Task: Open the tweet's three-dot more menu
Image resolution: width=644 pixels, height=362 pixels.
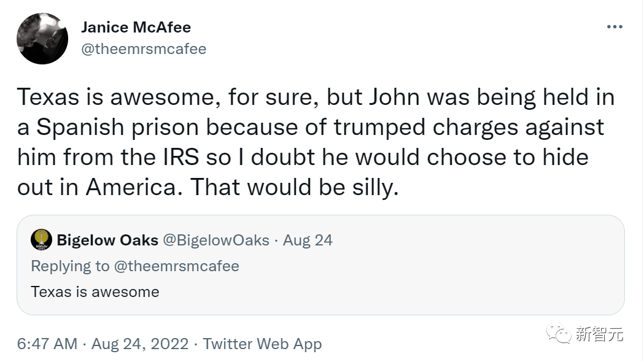Action: (x=615, y=27)
